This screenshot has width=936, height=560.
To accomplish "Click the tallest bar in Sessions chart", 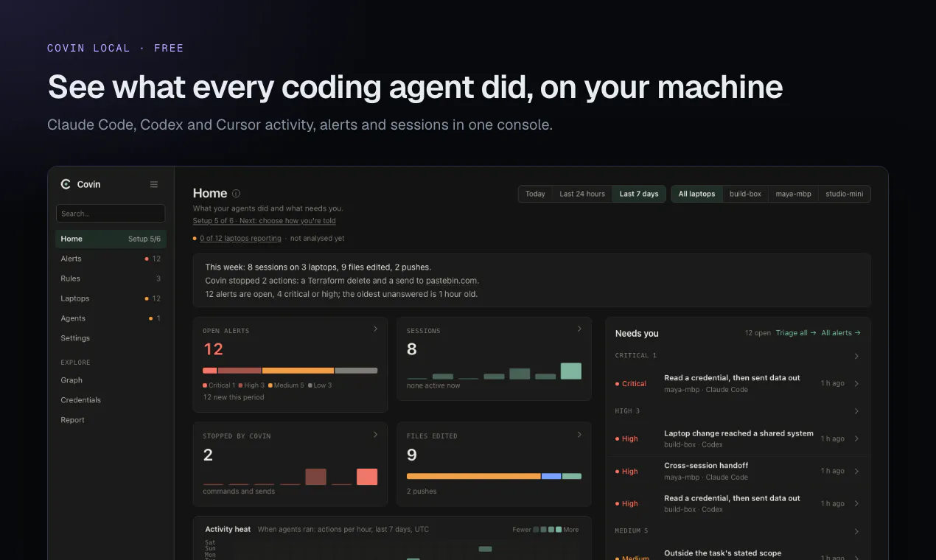I will point(571,371).
